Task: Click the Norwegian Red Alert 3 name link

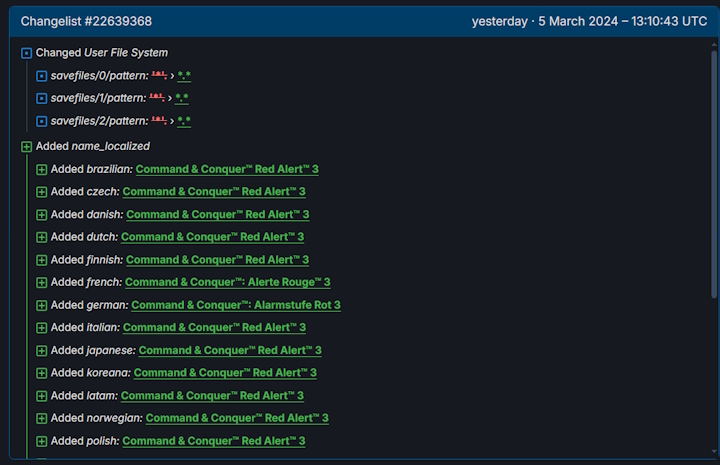Action: pos(237,418)
